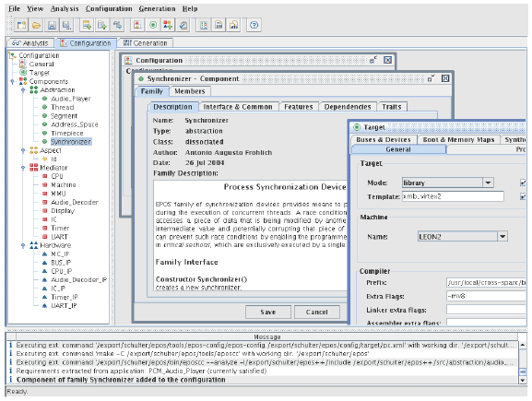The height and width of the screenshot is (401, 532).
Task: Open the Help menu
Action: [190, 9]
